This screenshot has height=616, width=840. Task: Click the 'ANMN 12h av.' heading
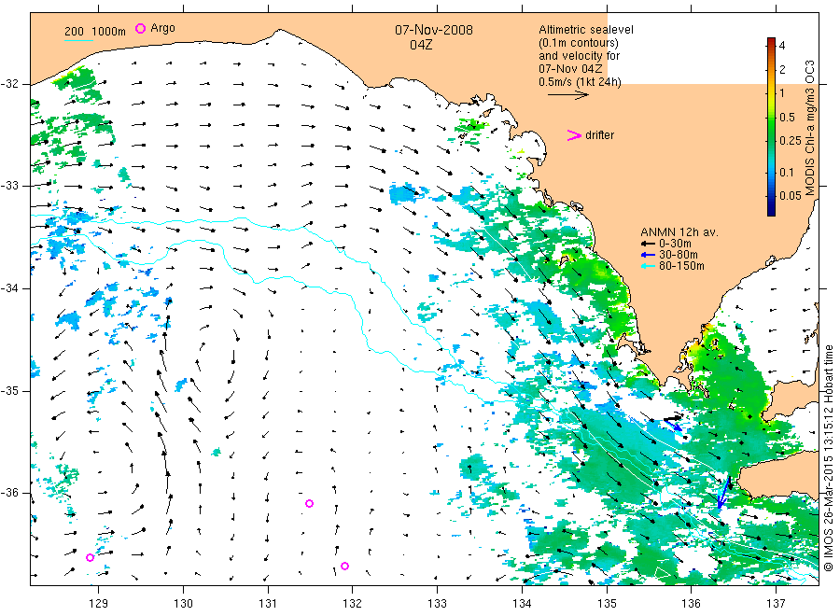point(679,232)
